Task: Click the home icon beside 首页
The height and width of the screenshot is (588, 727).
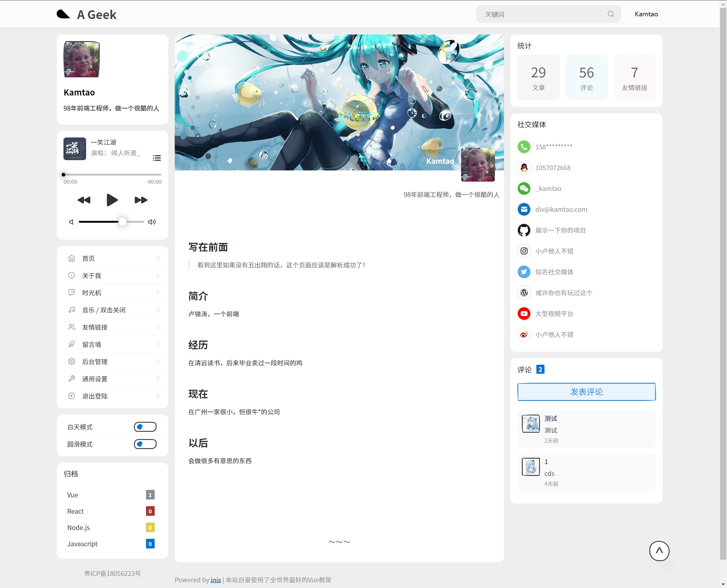Action: point(72,258)
